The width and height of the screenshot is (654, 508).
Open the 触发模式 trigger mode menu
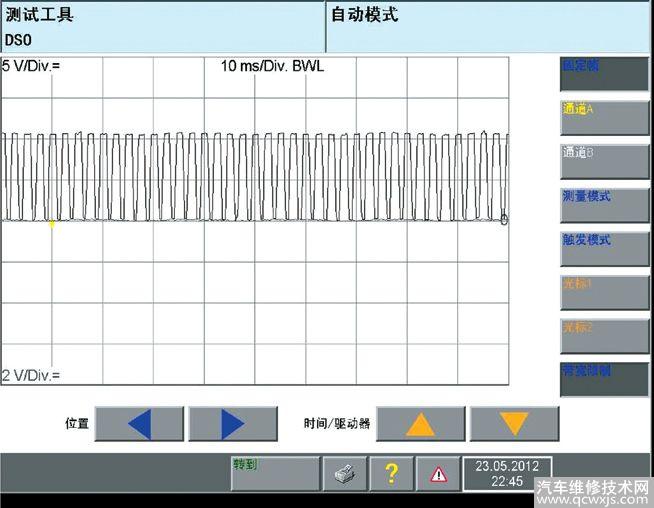[x=604, y=249]
